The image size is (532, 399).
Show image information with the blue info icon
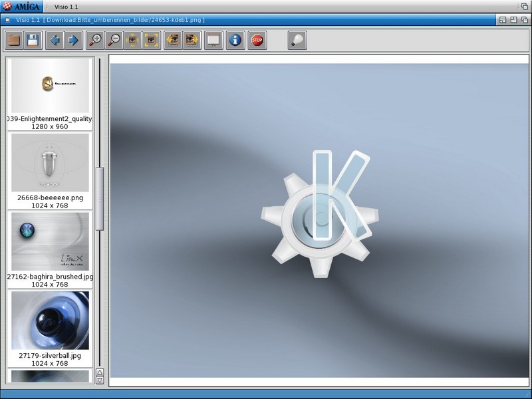coord(235,41)
